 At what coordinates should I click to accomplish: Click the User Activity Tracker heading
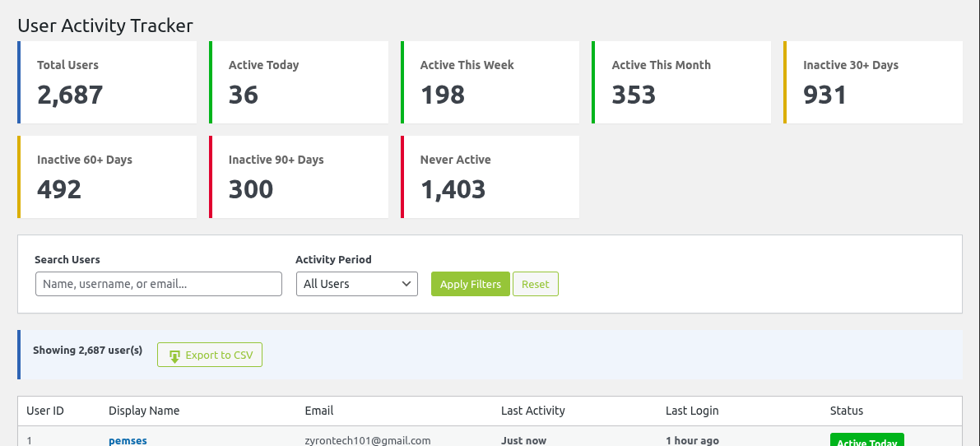click(x=105, y=26)
